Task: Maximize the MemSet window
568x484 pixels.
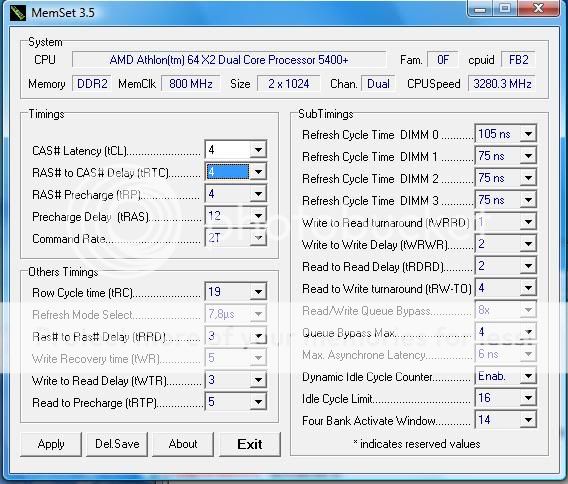Action: coord(505,9)
